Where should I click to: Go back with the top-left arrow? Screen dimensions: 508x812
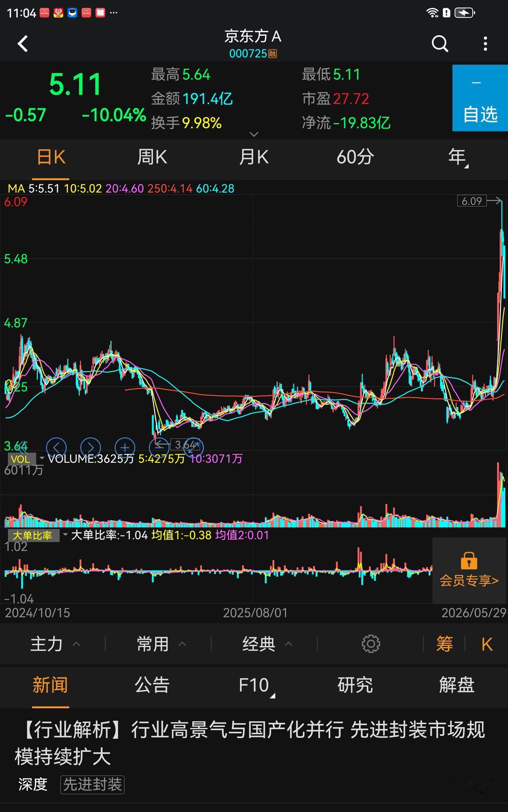pos(23,44)
